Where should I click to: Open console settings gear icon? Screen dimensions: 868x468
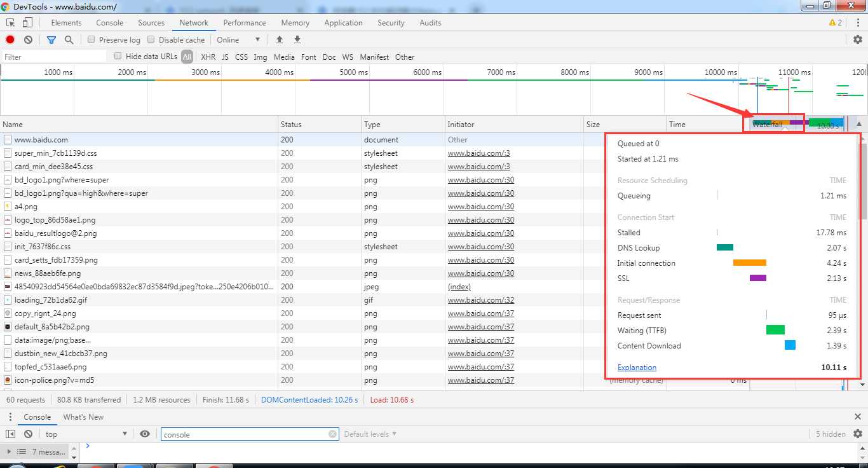(x=858, y=434)
